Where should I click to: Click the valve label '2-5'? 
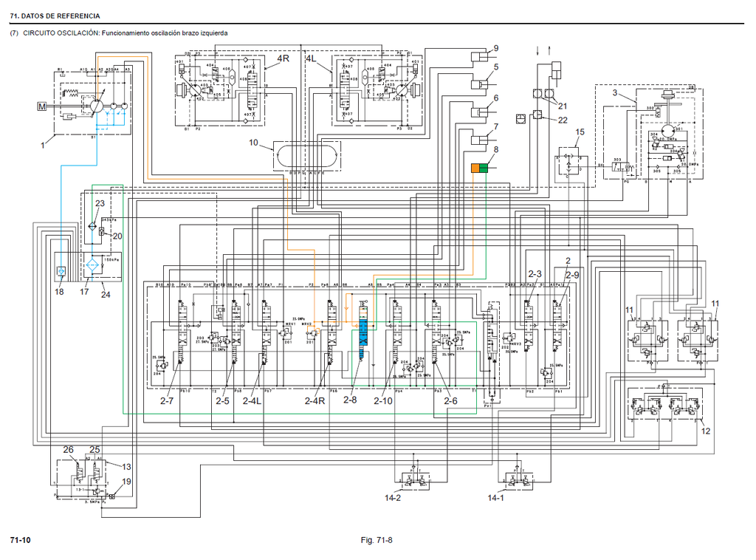pos(222,400)
